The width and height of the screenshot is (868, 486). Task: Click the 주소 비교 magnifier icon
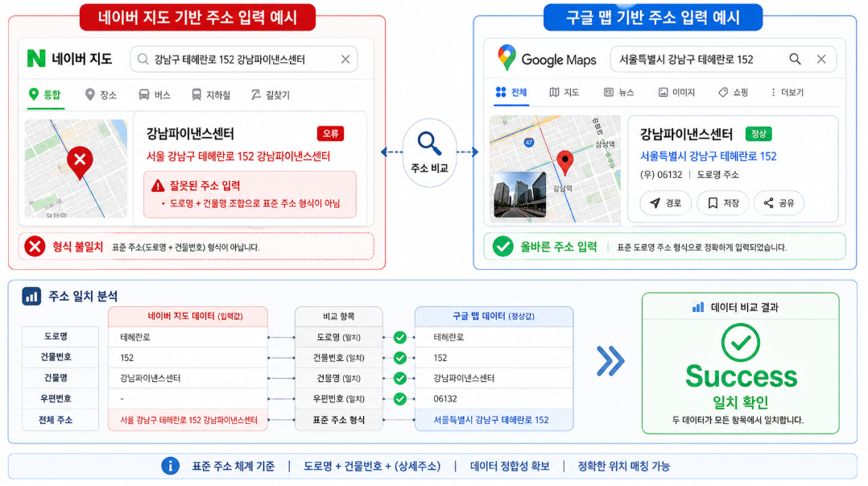click(430, 143)
